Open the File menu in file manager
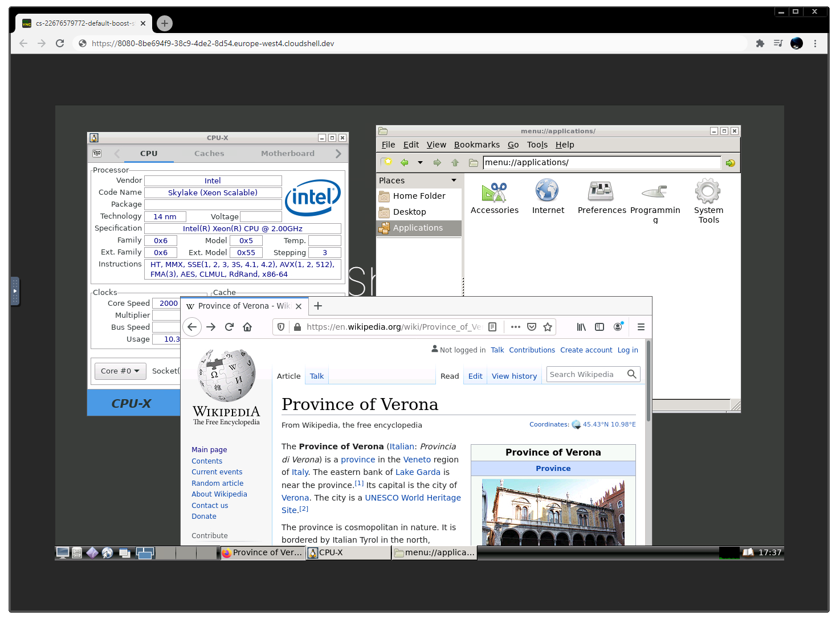 [x=388, y=145]
